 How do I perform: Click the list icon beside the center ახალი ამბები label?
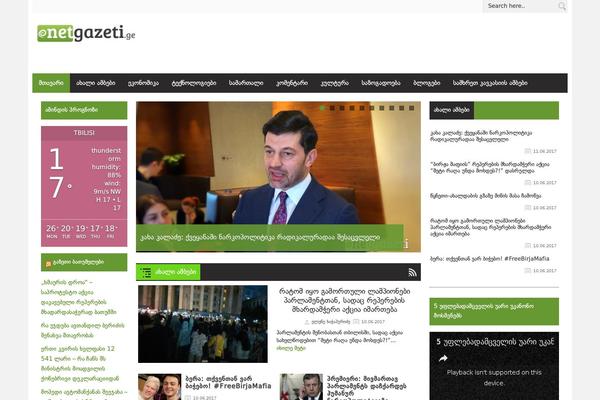tap(145, 272)
